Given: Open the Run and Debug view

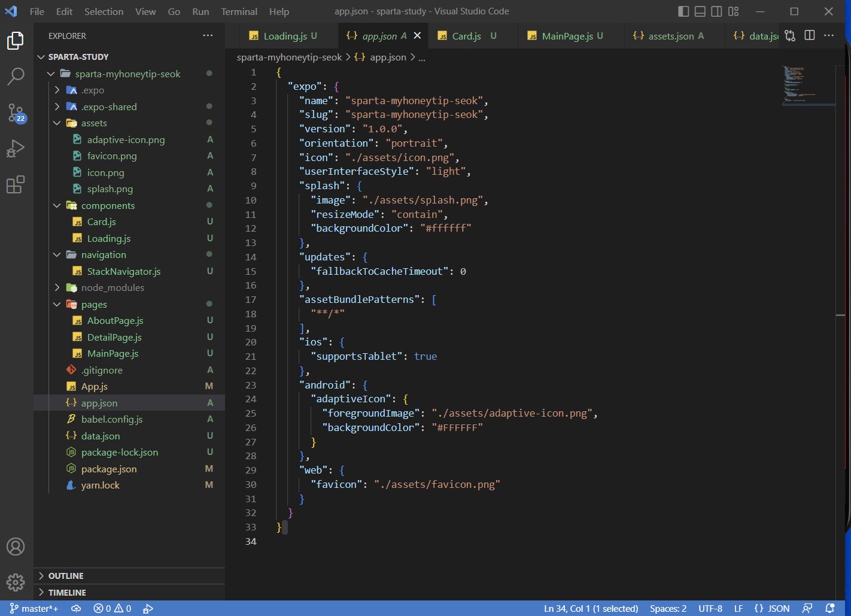Looking at the screenshot, I should pyautogui.click(x=16, y=148).
